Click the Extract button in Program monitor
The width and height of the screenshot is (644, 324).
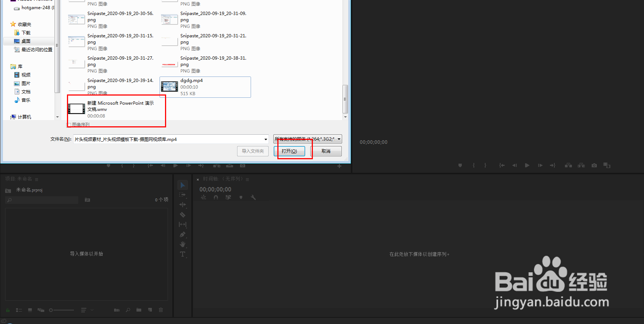point(581,165)
